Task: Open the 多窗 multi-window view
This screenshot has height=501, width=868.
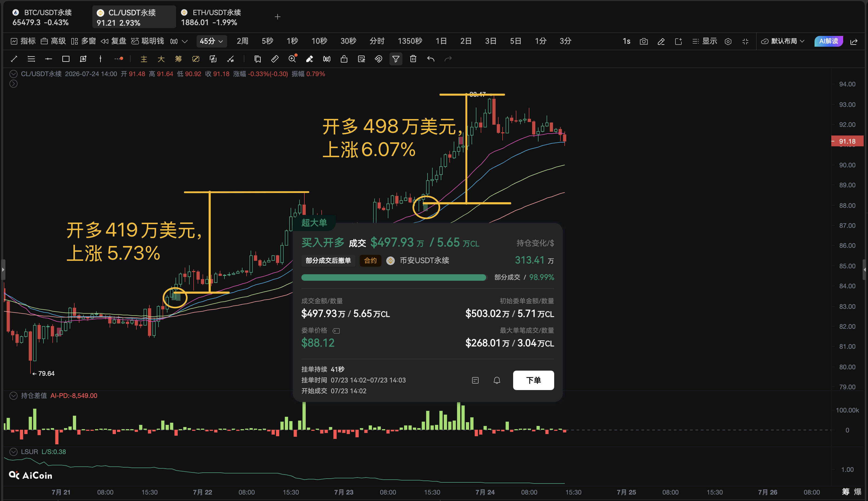Action: [84, 41]
